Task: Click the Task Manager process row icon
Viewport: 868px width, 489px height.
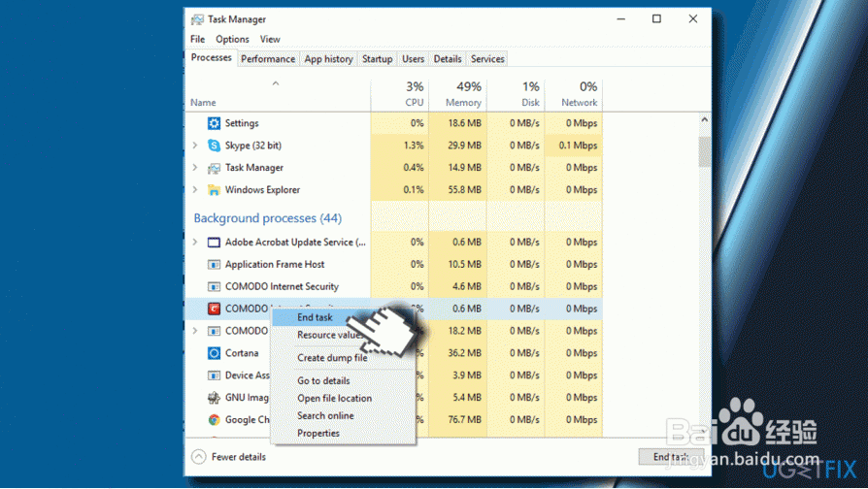Action: pos(214,168)
